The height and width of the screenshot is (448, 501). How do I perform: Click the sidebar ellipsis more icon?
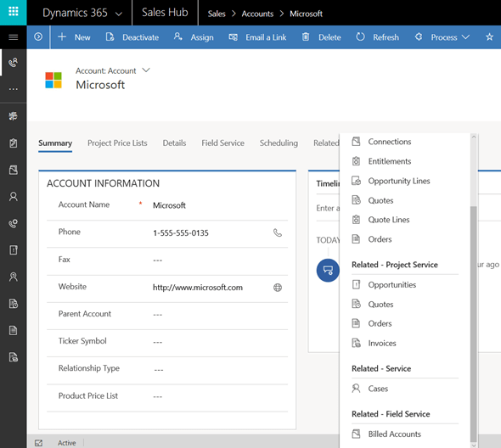tap(13, 89)
